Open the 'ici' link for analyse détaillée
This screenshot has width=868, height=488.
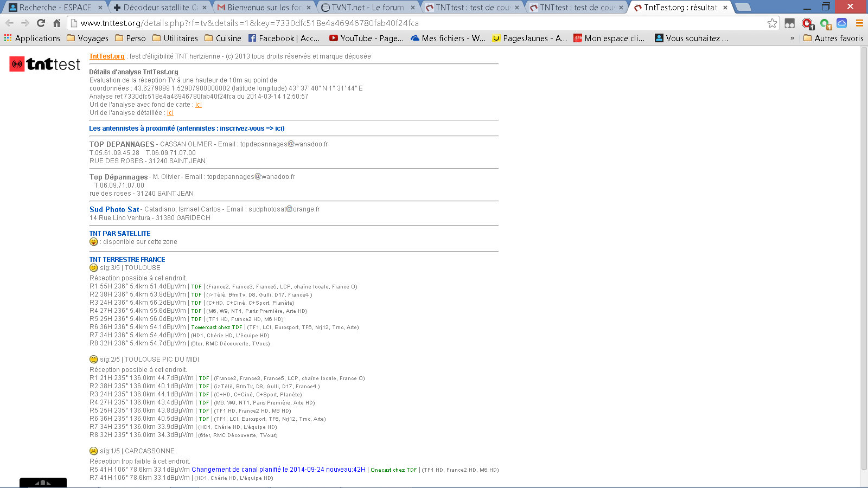170,113
